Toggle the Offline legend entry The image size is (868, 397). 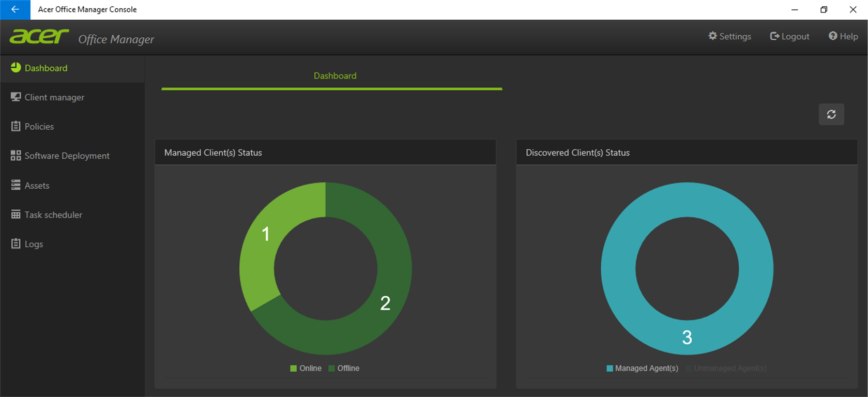(x=344, y=368)
